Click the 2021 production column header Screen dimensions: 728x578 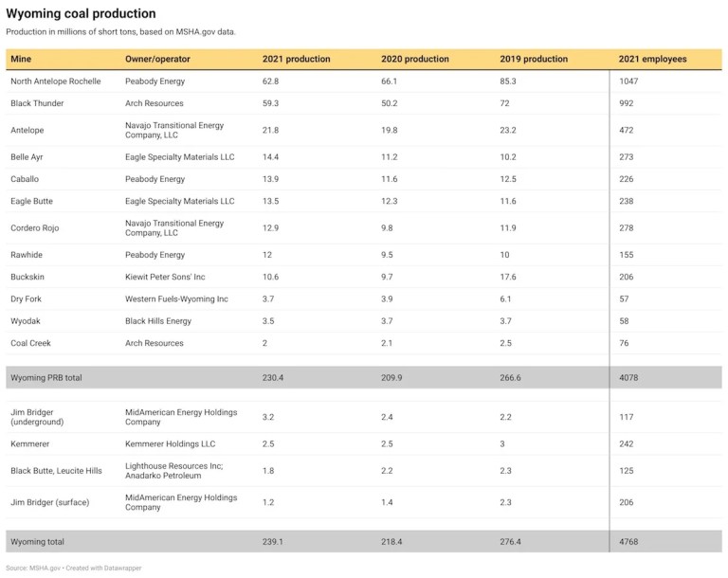coord(296,59)
